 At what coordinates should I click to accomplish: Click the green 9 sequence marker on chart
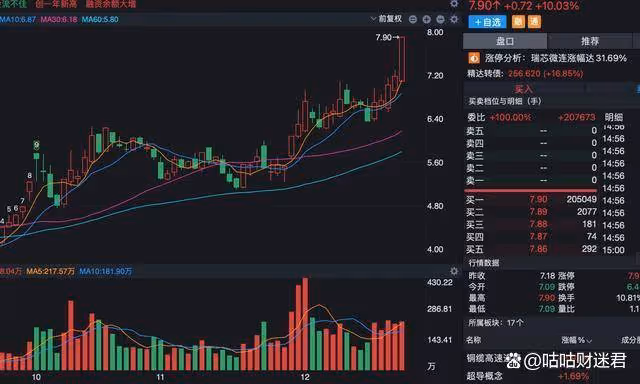(36, 145)
